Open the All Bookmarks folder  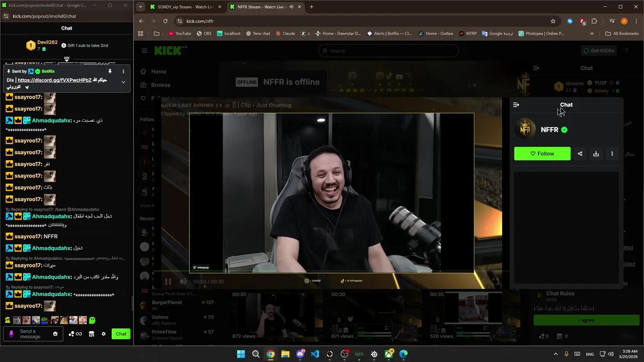(622, 34)
